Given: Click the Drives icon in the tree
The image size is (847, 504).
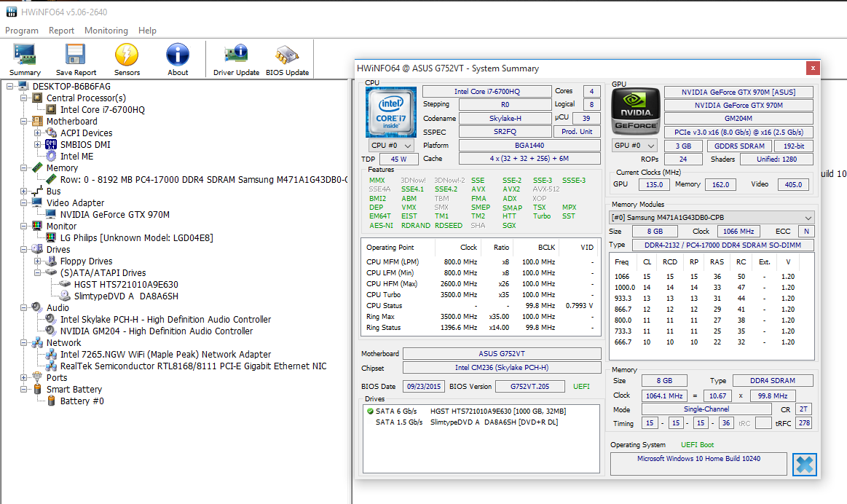Looking at the screenshot, I should tap(37, 249).
